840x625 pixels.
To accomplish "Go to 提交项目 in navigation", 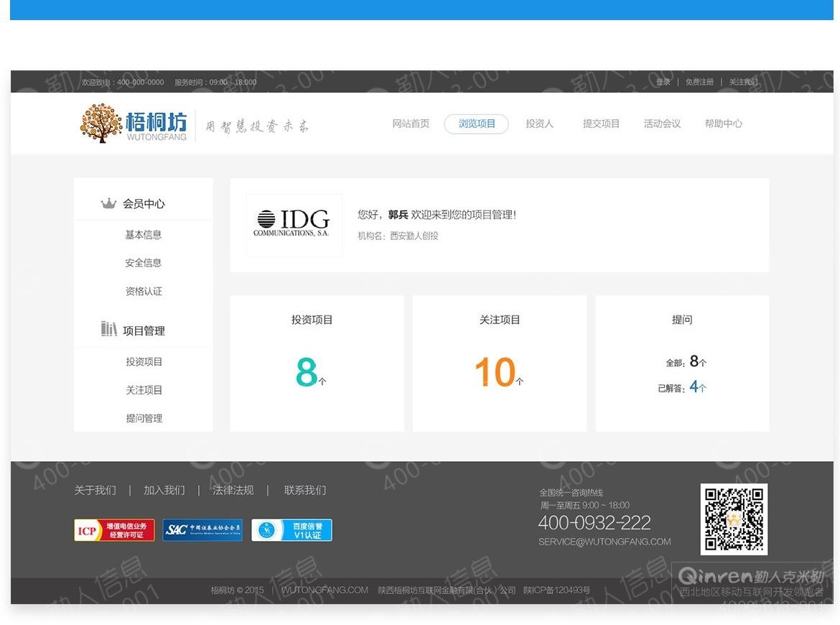I will click(601, 124).
